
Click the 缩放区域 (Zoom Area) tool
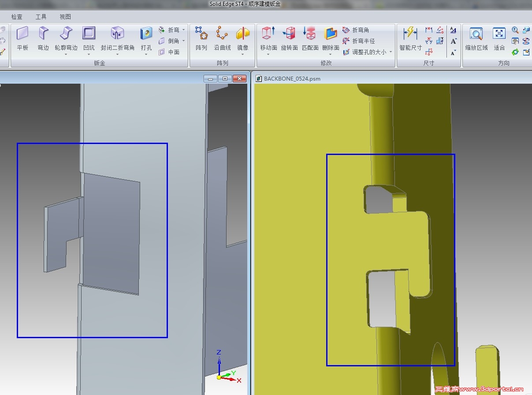(476, 38)
